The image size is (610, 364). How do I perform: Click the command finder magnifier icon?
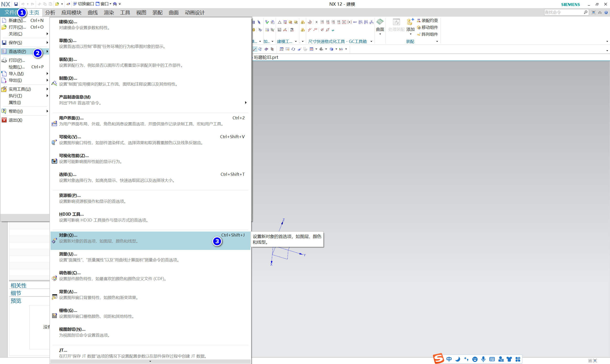click(x=585, y=12)
